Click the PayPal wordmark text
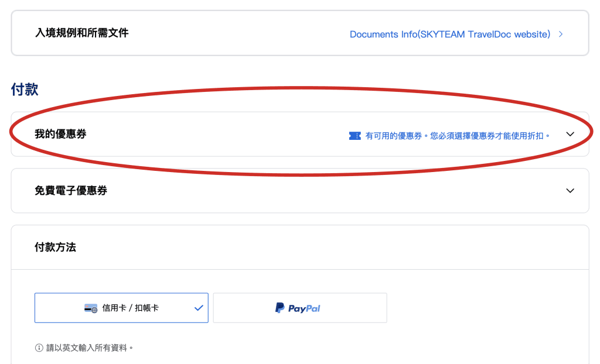600x364 pixels. pyautogui.click(x=304, y=308)
